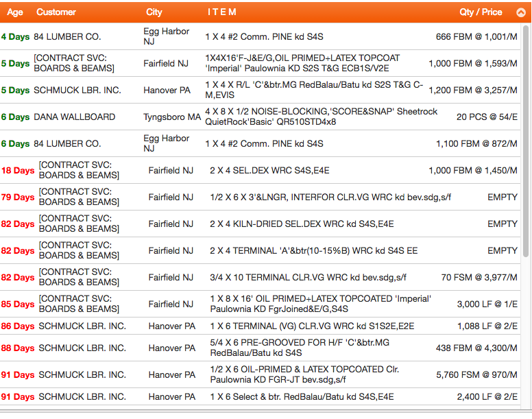Viewport: 532px width, 419px height.
Task: Select '1,000 FBM @ 1,593/M' price
Action: 473,64
